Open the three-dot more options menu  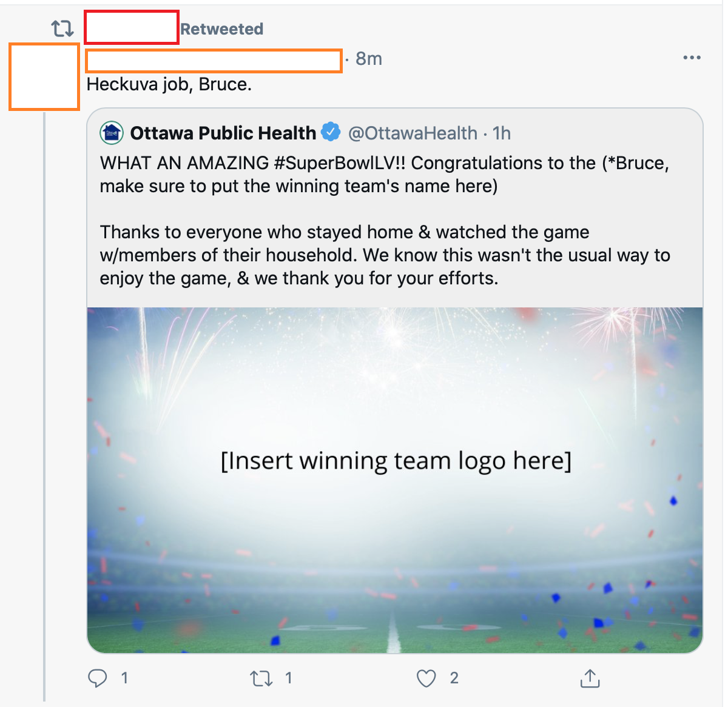point(692,58)
